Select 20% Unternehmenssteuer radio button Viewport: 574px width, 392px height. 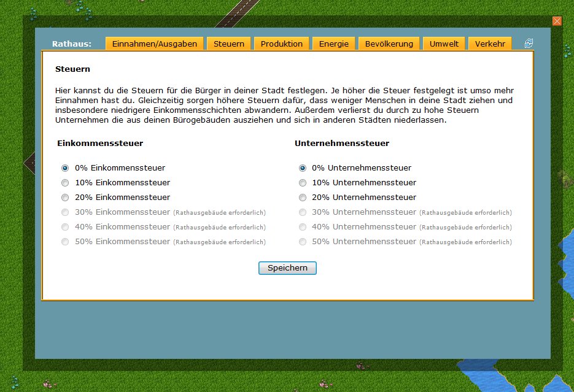pyautogui.click(x=303, y=198)
